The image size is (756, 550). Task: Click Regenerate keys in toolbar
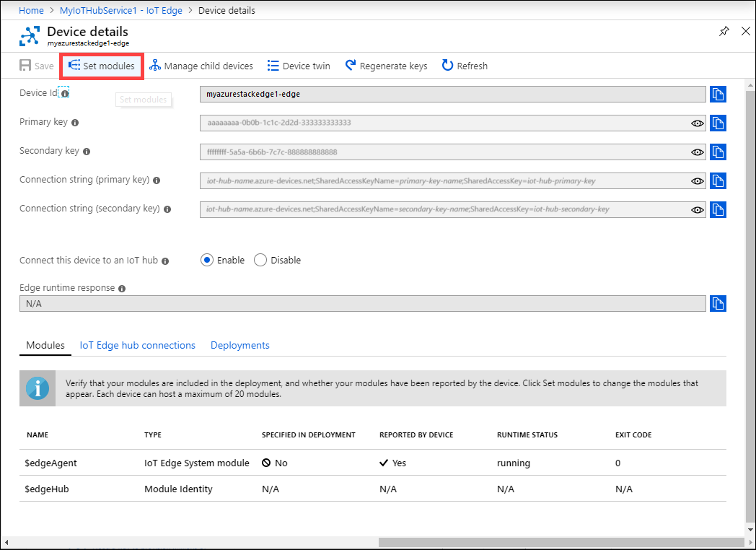(386, 66)
